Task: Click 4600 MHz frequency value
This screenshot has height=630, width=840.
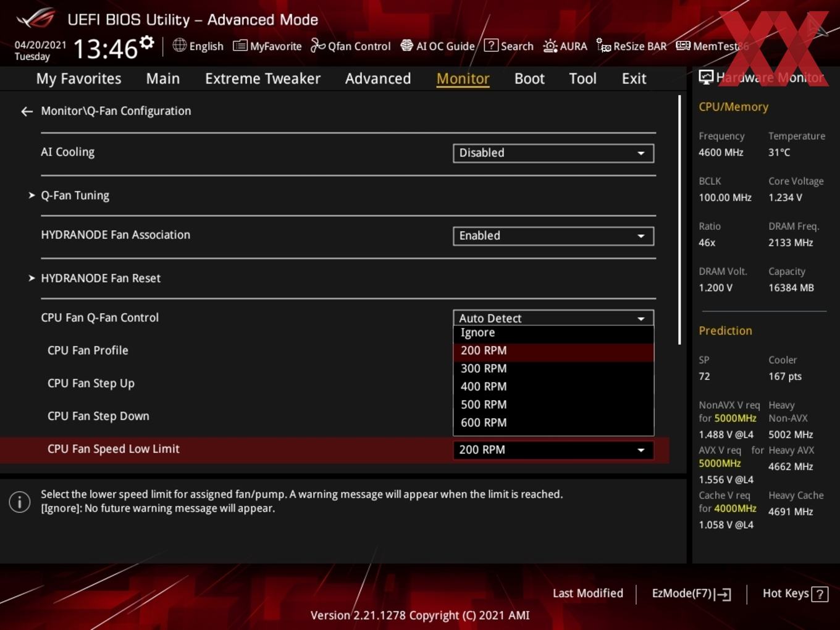Action: click(721, 153)
